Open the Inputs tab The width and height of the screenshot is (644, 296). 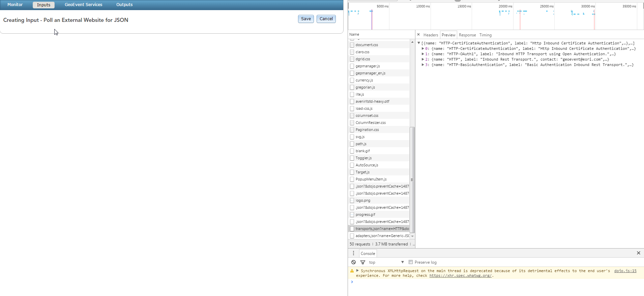[43, 5]
